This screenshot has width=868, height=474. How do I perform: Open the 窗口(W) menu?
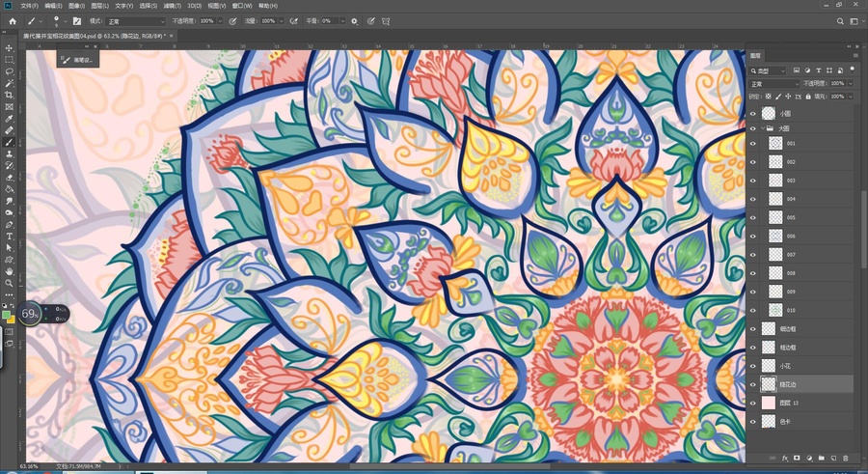coord(241,6)
